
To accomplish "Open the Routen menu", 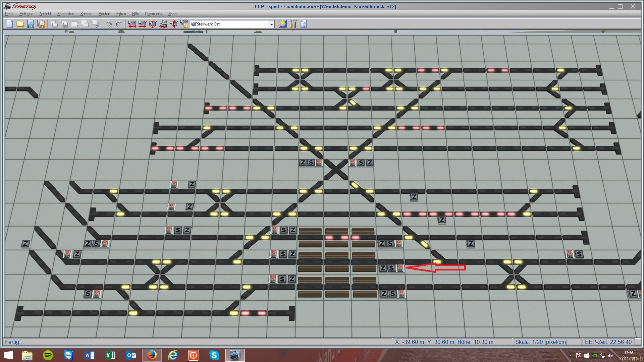I will [104, 14].
